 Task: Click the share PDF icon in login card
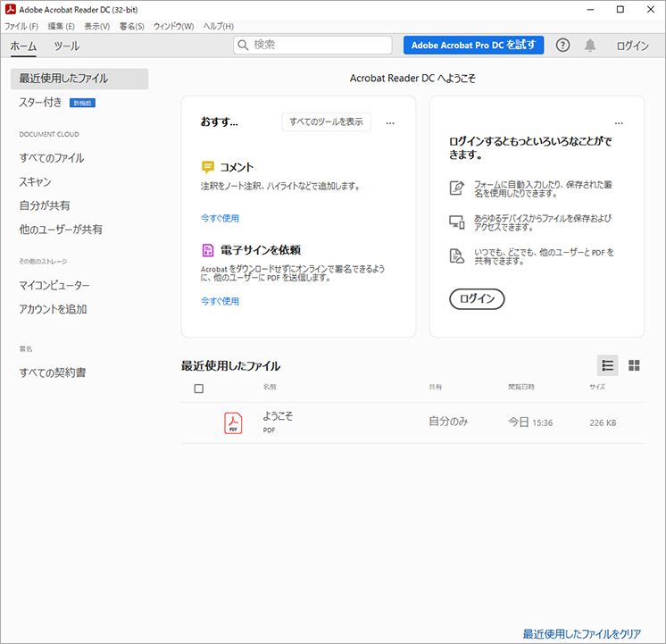pos(457,255)
